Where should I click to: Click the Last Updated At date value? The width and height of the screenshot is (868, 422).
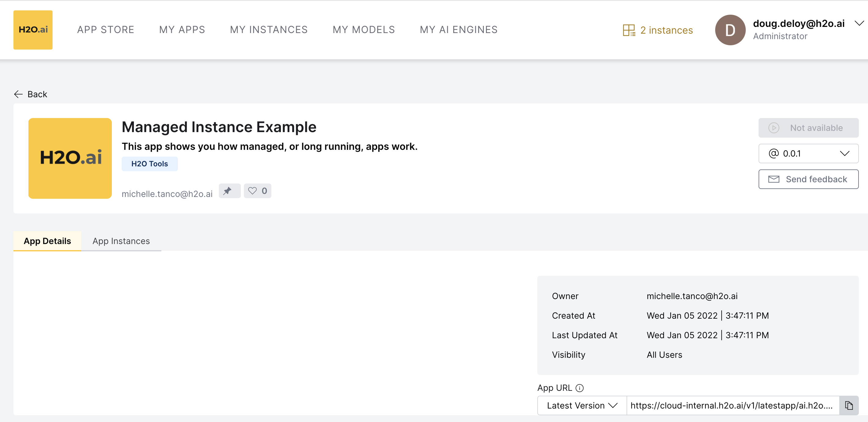pyautogui.click(x=708, y=335)
